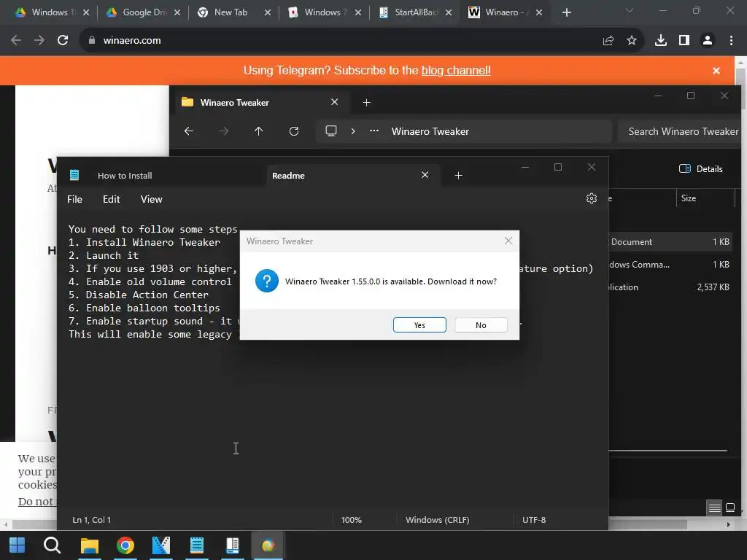Open the Edit menu in Notepad
The width and height of the screenshot is (747, 560).
pyautogui.click(x=111, y=199)
